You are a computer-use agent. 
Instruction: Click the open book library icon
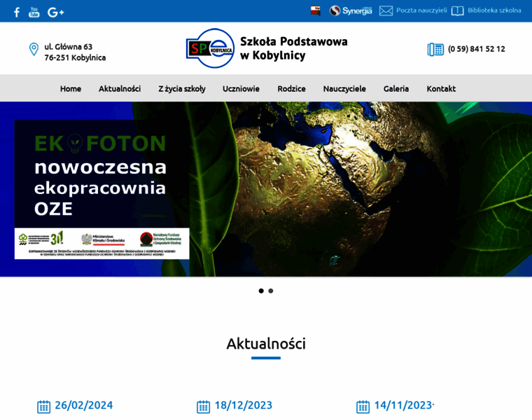(457, 11)
